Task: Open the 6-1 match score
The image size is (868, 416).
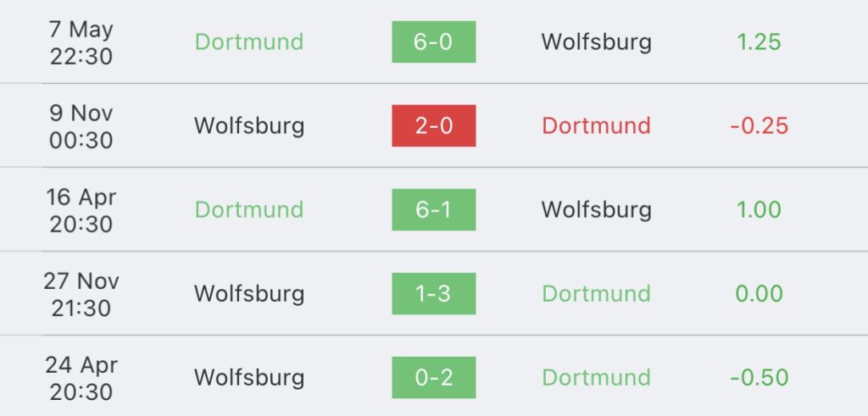Action: [433, 209]
